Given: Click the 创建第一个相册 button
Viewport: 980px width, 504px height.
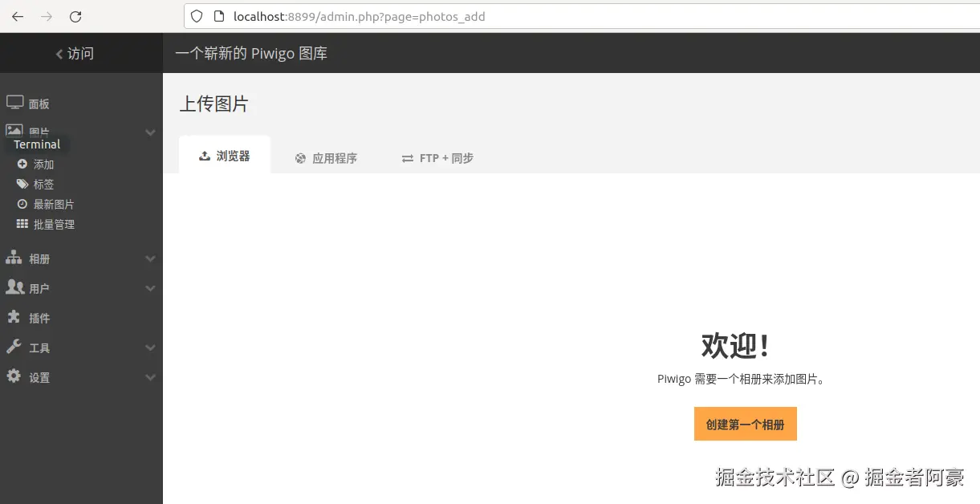Looking at the screenshot, I should [x=746, y=424].
